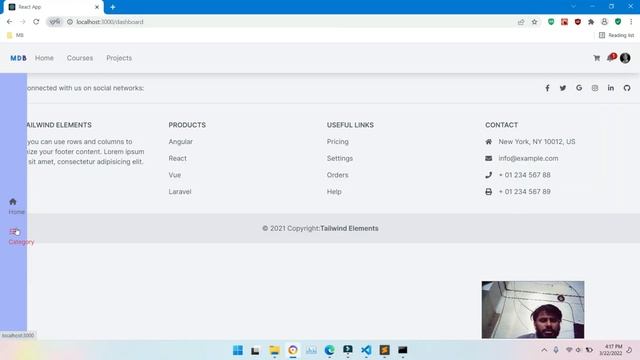Click the phone icon in Contact

pyautogui.click(x=489, y=175)
